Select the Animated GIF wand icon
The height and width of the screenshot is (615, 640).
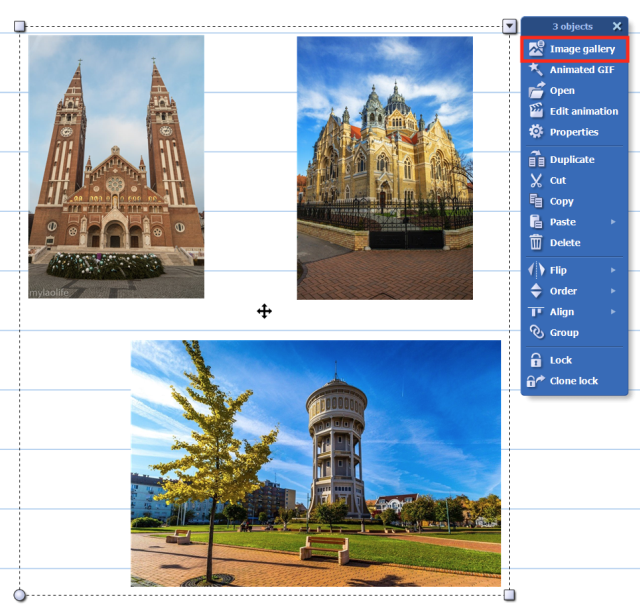point(536,70)
